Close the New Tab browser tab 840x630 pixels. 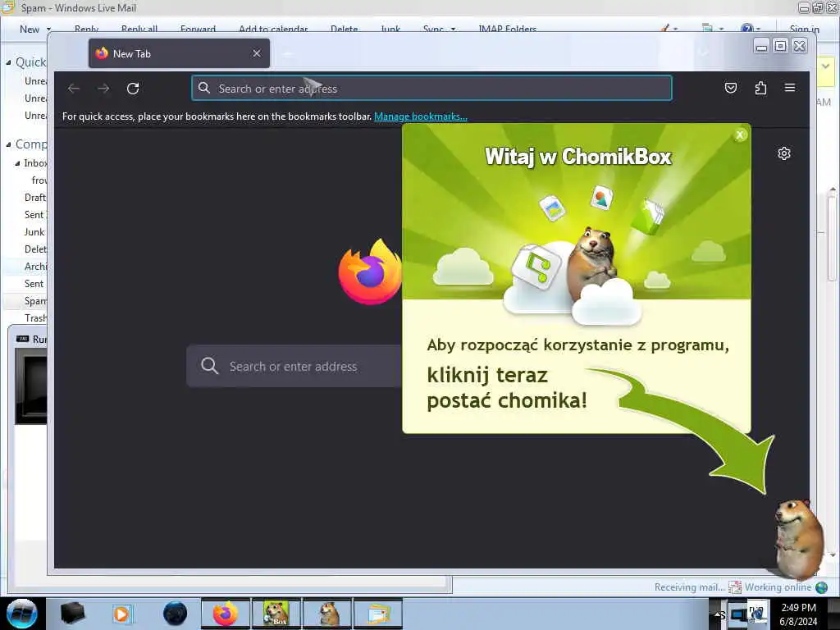pos(257,53)
